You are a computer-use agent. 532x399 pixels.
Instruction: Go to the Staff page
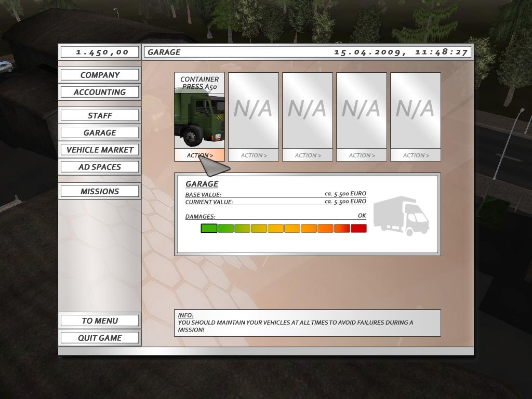[100, 115]
